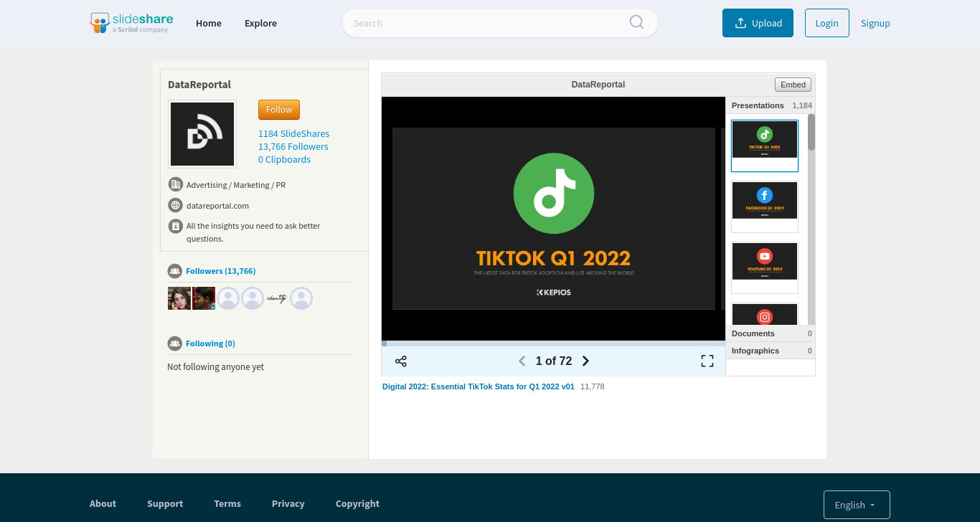
Task: Click the SlideShare logo
Action: (131, 23)
